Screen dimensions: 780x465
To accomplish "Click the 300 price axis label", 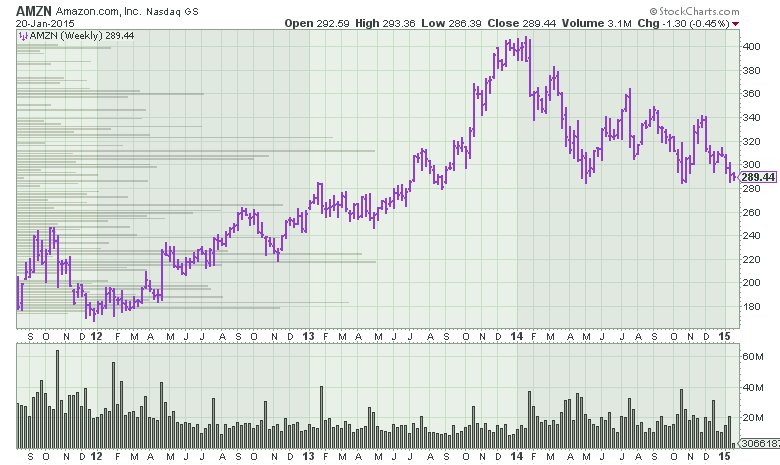I will pyautogui.click(x=751, y=165).
